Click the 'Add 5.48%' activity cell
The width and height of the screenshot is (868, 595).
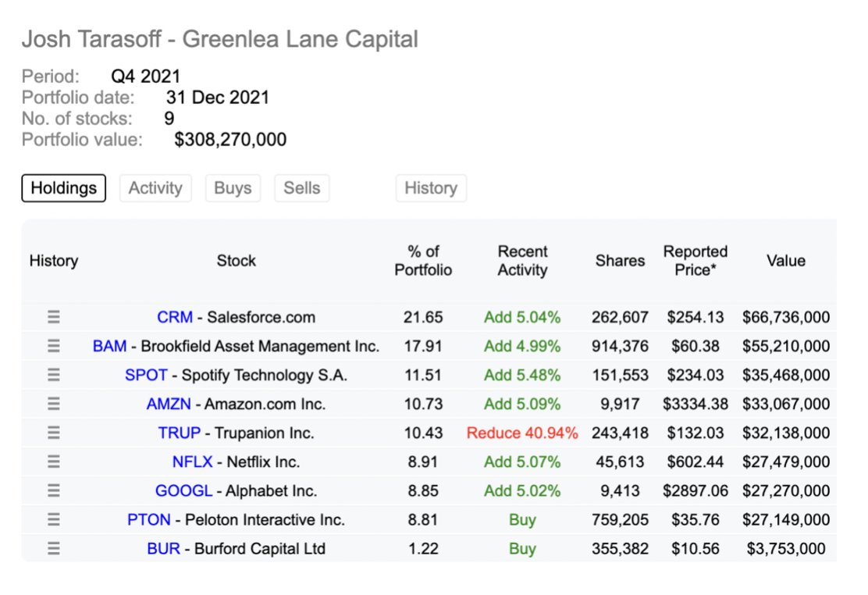522,375
